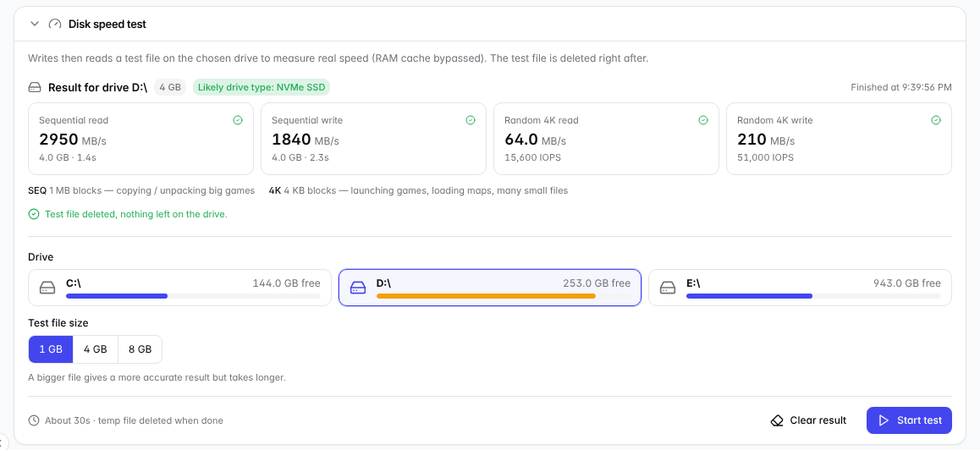Click the Sequential read card label
The image size is (980, 450).
tap(74, 120)
